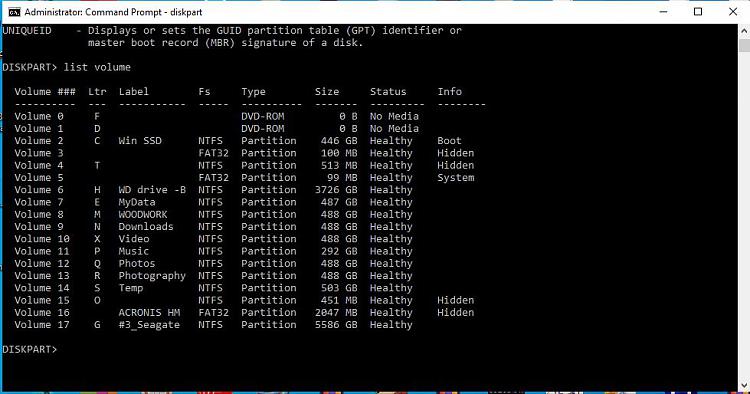The image size is (750, 394).
Task: Click the vertical scrollbar thumb
Action: pos(744,45)
